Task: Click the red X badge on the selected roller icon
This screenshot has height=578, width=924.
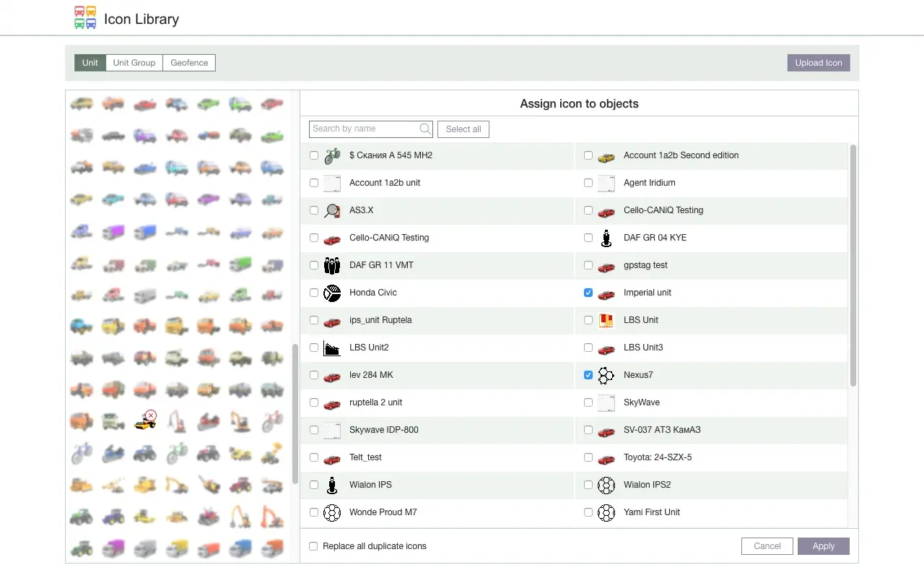Action: [150, 415]
